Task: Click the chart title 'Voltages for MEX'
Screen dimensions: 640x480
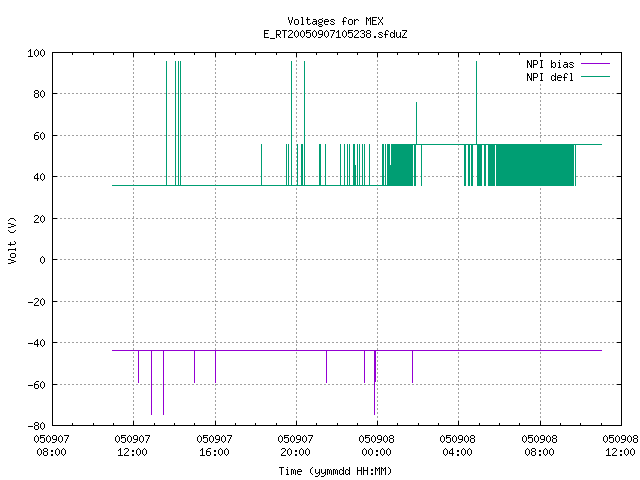Action: click(x=335, y=21)
